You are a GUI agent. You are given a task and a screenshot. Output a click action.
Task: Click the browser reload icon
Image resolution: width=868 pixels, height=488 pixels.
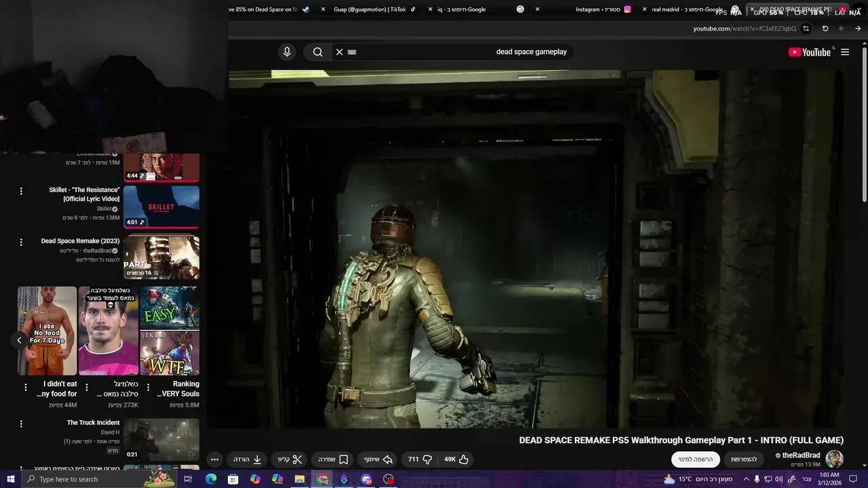pyautogui.click(x=825, y=28)
